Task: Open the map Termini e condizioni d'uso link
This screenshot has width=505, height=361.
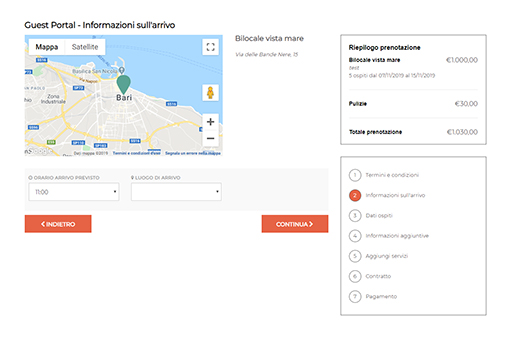Action: pyautogui.click(x=137, y=153)
